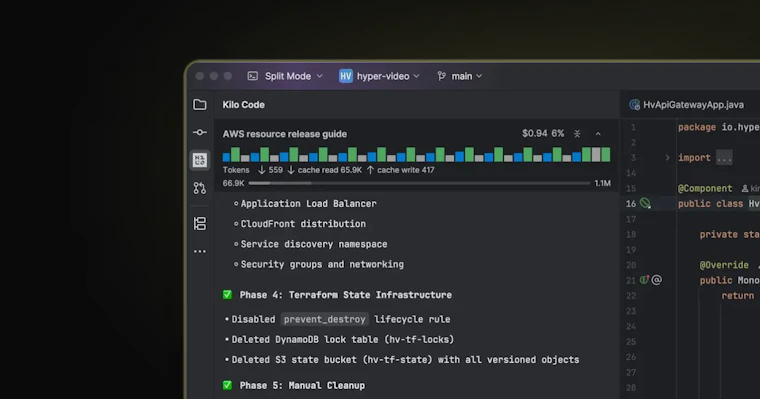Open the Project folder tool window
This screenshot has width=760, height=399.
pyautogui.click(x=200, y=105)
